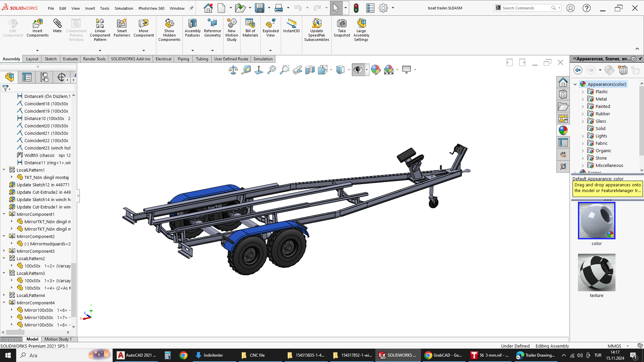This screenshot has height=362, width=644.
Task: Select the color appearance swatch
Action: click(x=596, y=221)
